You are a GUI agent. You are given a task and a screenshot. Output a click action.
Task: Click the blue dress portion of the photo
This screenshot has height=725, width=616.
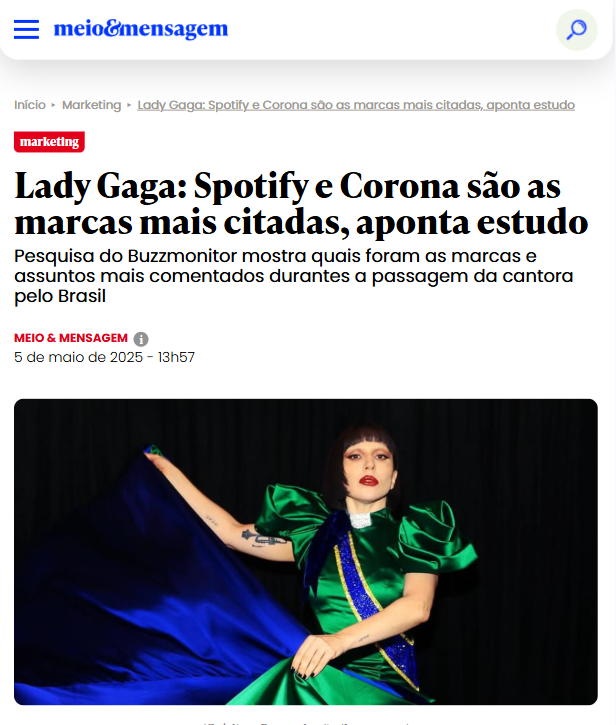[x=139, y=601]
